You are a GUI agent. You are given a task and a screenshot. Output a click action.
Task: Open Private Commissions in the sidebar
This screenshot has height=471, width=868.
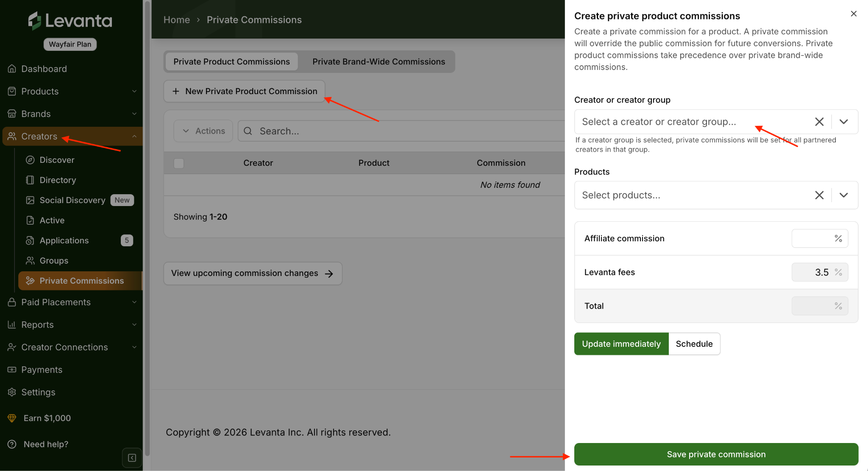point(80,281)
